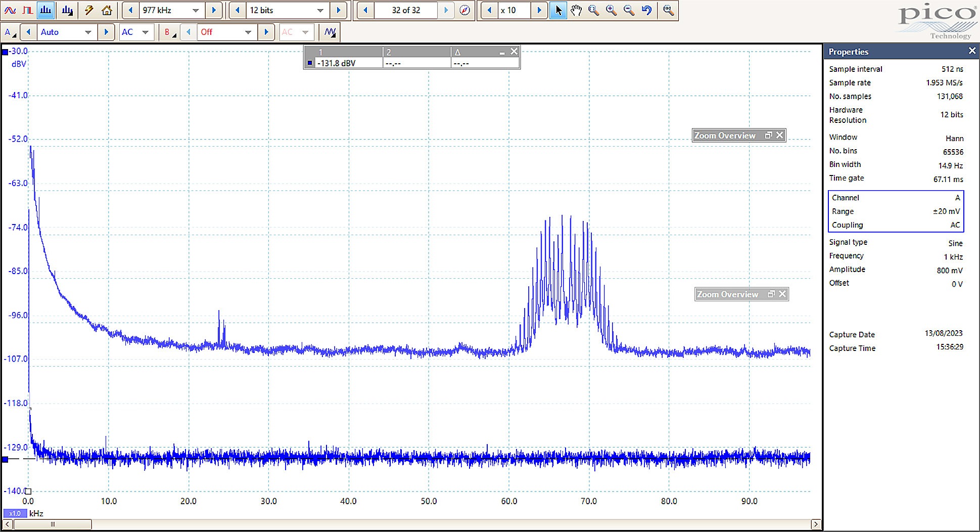Switch to Persistence mode
This screenshot has width=980, height=532.
(x=28, y=10)
